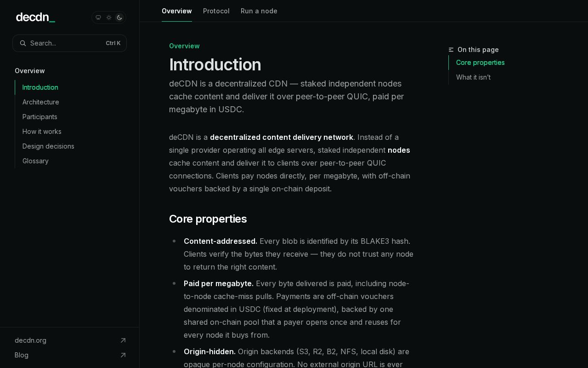Screen dimensions: 588x368
Task: Jump to Core properties in On this page
Action: coord(481,63)
